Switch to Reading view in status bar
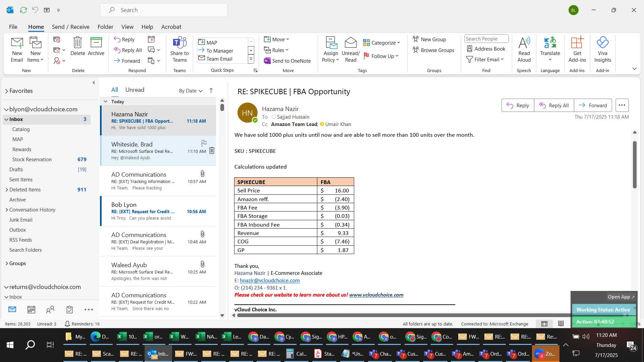Screen dimensions: 644x362 561,324
